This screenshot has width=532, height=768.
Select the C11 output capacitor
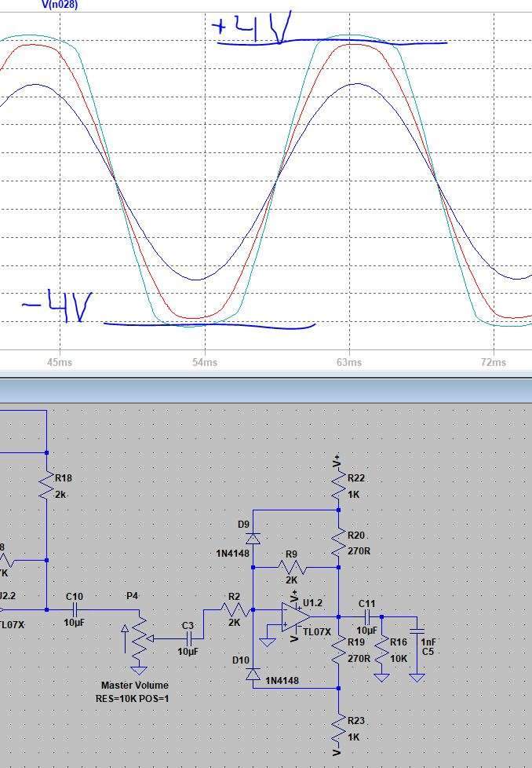coord(366,616)
